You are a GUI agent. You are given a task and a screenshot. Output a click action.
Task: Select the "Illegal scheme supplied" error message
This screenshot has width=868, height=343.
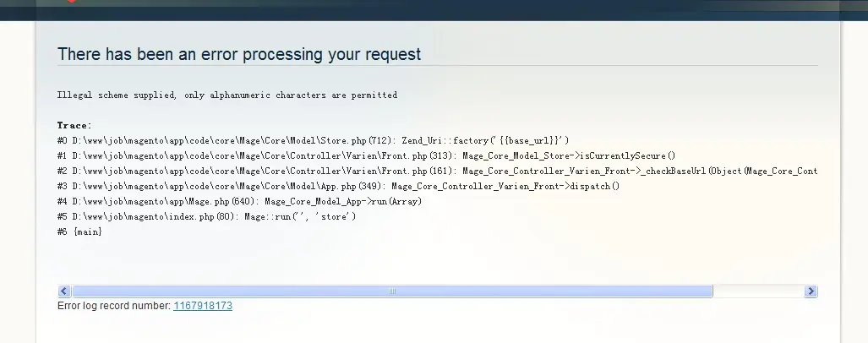pyautogui.click(x=227, y=95)
